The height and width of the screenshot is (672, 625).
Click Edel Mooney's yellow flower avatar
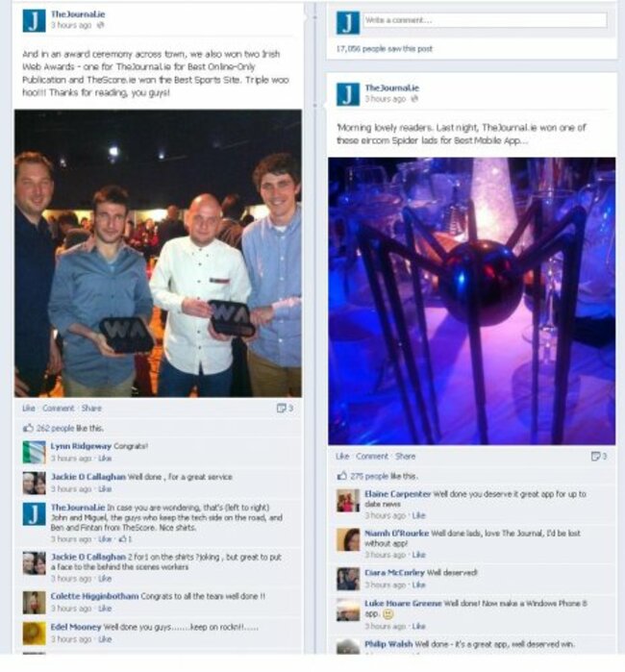click(x=34, y=633)
